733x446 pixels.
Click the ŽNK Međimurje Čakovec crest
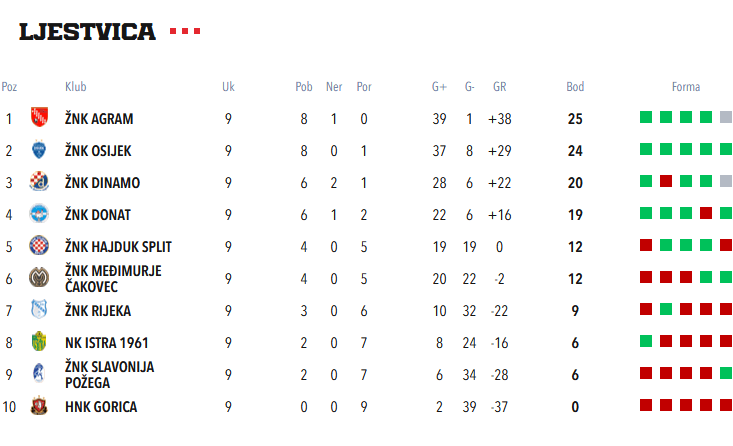(39, 279)
